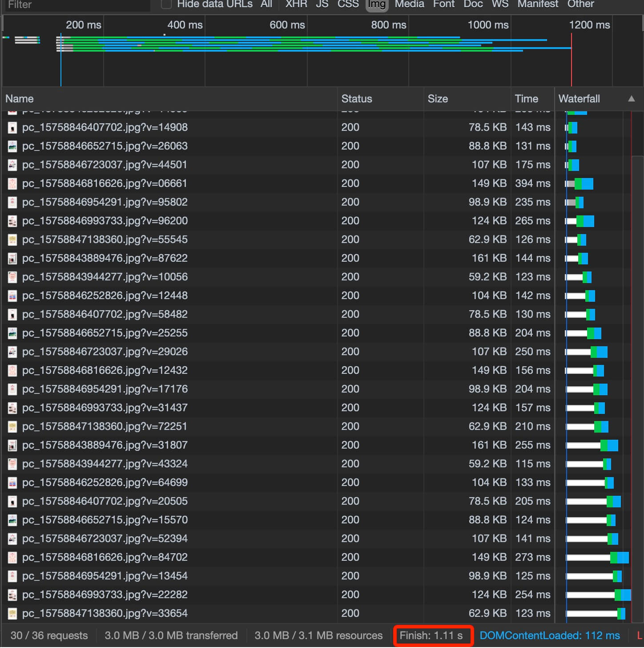Viewport: 644px width, 648px height.
Task: Sort requests by Time column header
Action: point(527,99)
